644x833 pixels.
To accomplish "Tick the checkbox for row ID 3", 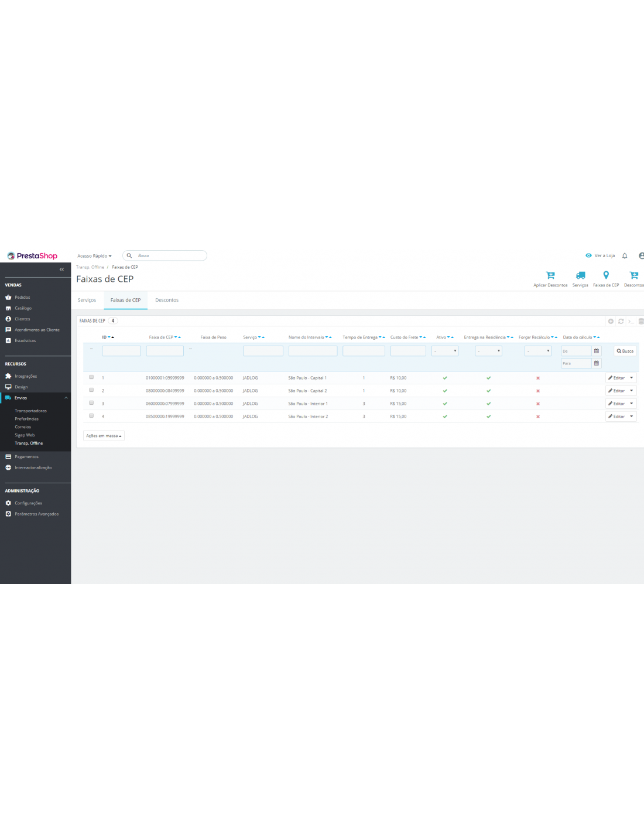I will pyautogui.click(x=91, y=403).
